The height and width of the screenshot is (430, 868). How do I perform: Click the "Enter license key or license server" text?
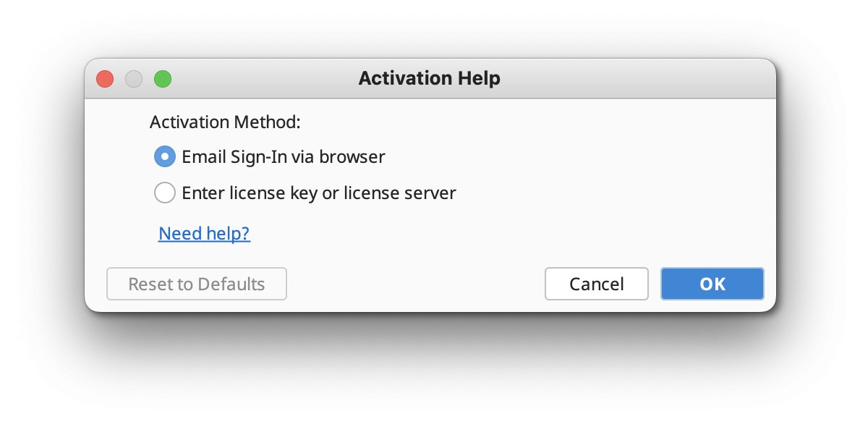[318, 193]
